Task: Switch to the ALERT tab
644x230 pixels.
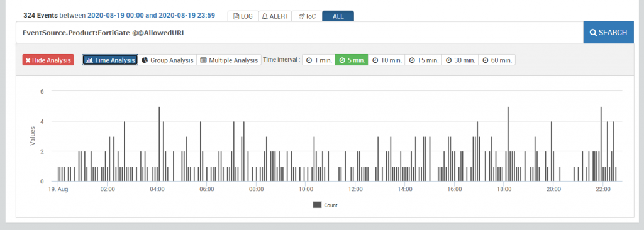Action: [x=275, y=16]
